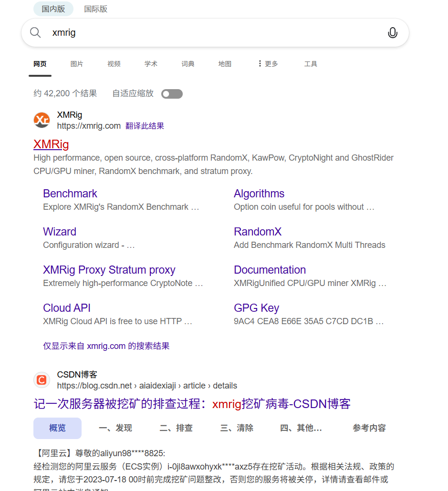Click XMRig site name above the URL
Viewport: 448px width, 491px height.
pyautogui.click(x=70, y=115)
